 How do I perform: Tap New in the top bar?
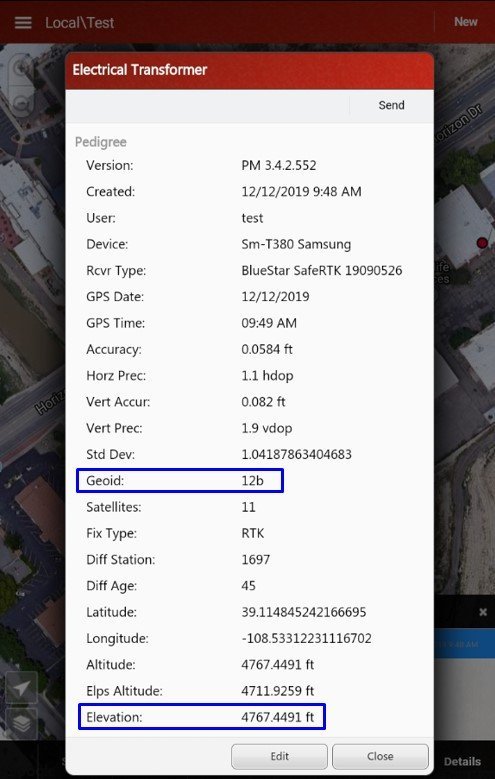coord(466,22)
